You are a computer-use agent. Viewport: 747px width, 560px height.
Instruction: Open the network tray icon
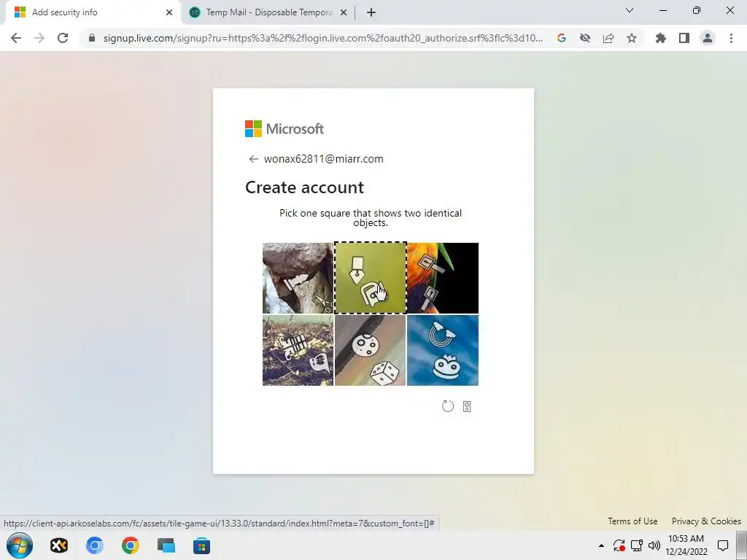637,545
